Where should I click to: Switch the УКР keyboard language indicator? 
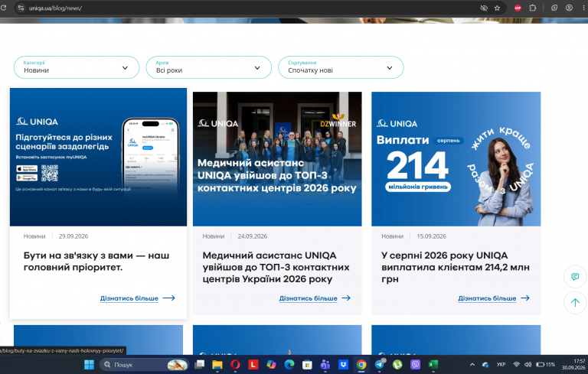click(x=501, y=365)
